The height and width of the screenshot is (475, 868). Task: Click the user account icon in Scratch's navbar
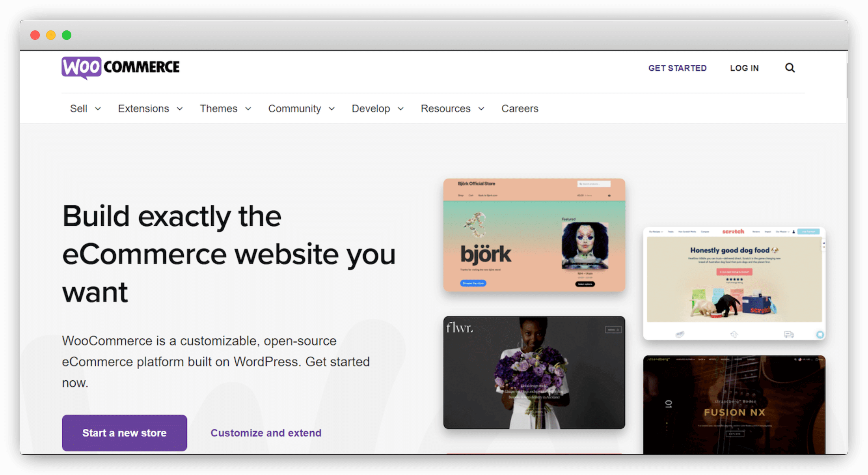point(793,232)
